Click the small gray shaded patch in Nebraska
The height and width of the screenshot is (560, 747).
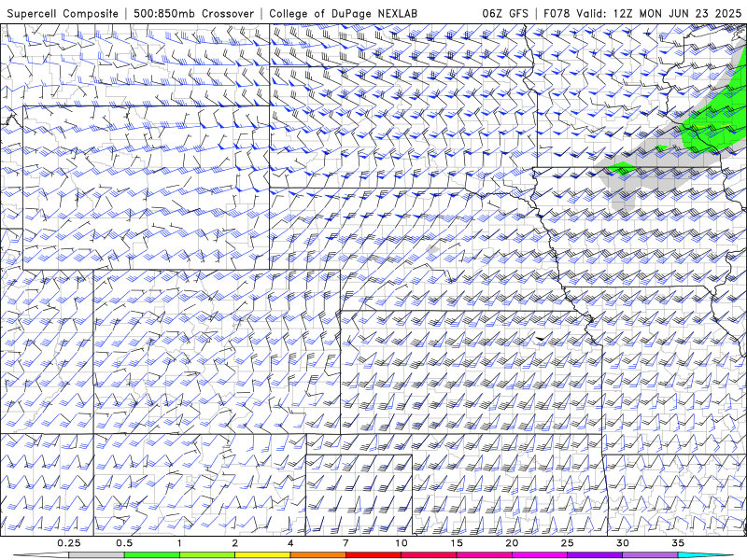click(432, 249)
